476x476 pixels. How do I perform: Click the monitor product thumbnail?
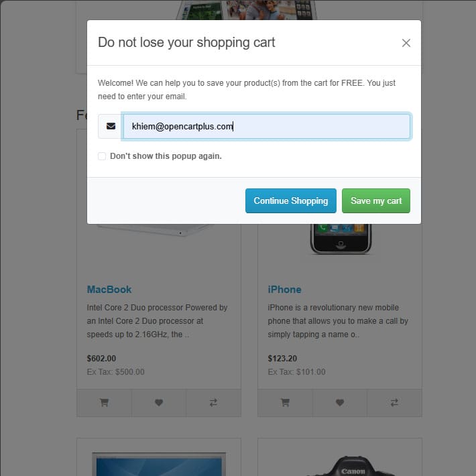159,464
